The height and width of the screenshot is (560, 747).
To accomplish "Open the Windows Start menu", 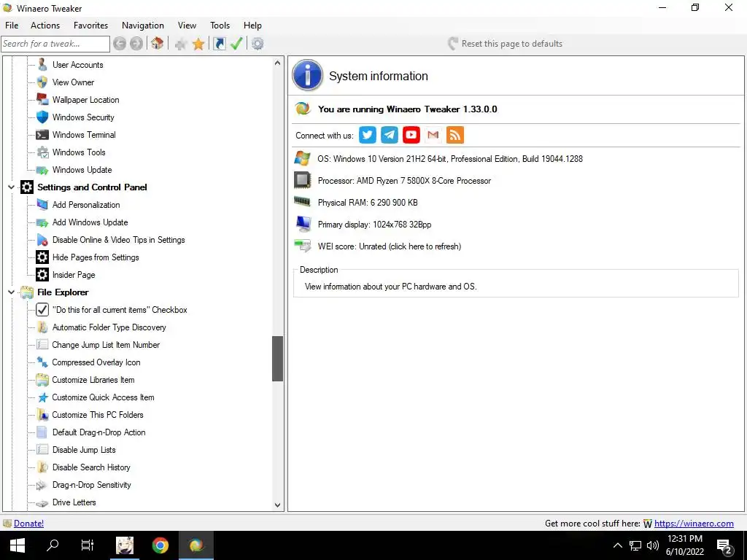I will (x=18, y=545).
